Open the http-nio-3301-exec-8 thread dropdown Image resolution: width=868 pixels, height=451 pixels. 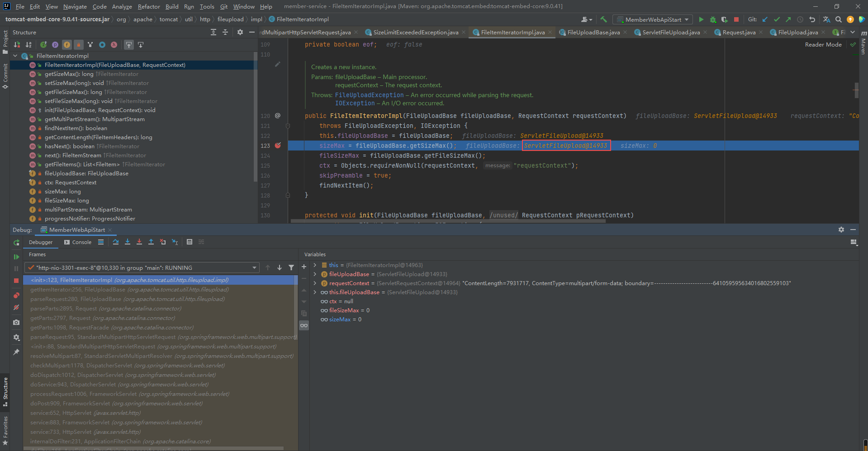click(254, 268)
